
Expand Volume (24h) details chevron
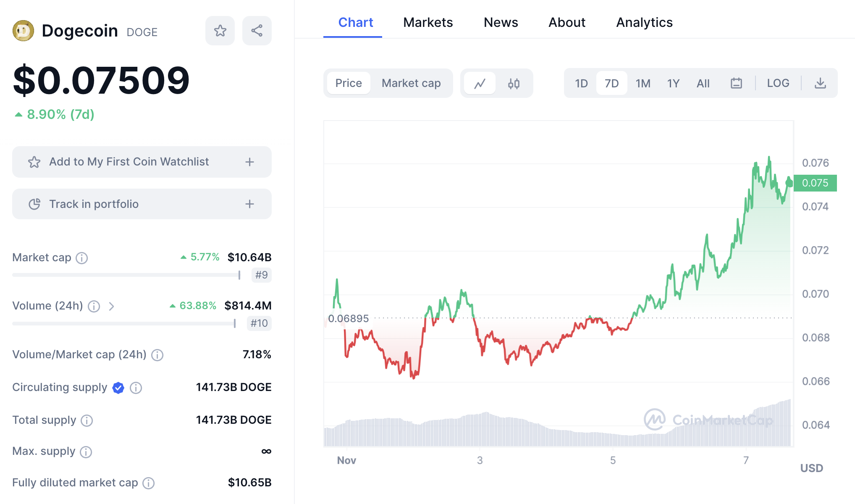(111, 306)
